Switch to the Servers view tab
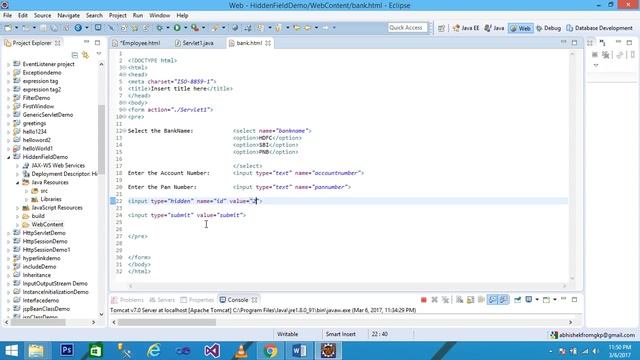 pyautogui.click(x=162, y=300)
